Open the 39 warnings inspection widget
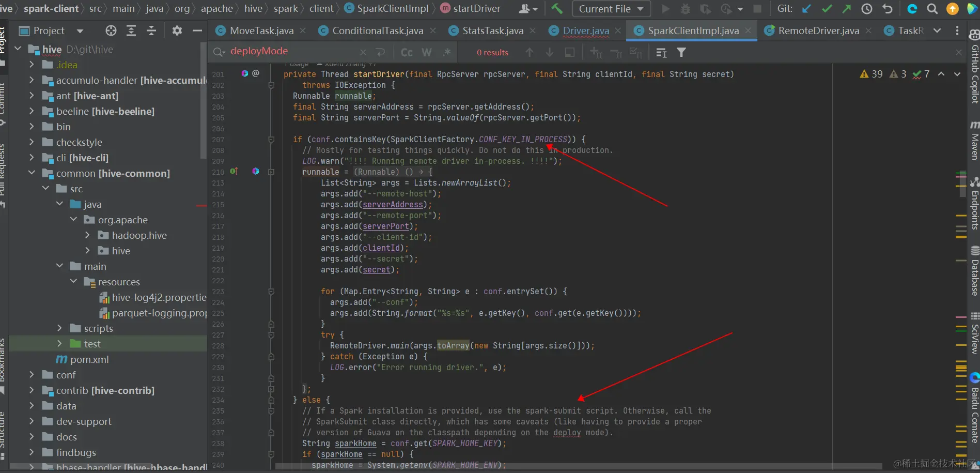The image size is (980, 473). (x=872, y=74)
